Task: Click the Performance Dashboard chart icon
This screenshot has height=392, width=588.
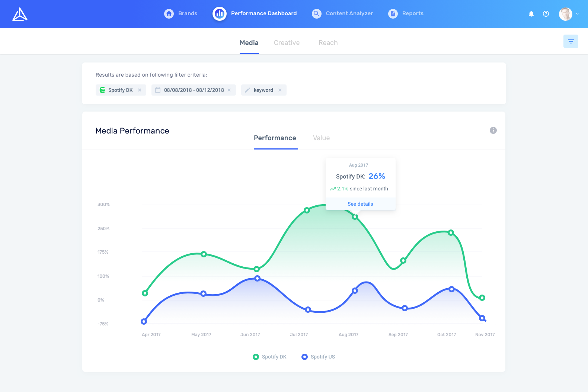Action: coord(220,14)
